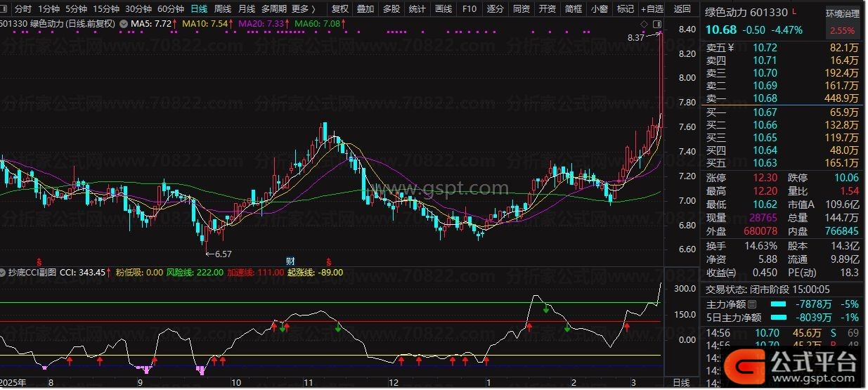Screen dimensions: 868x390
Task: Expand the 更多 periods menu
Action: (x=303, y=9)
